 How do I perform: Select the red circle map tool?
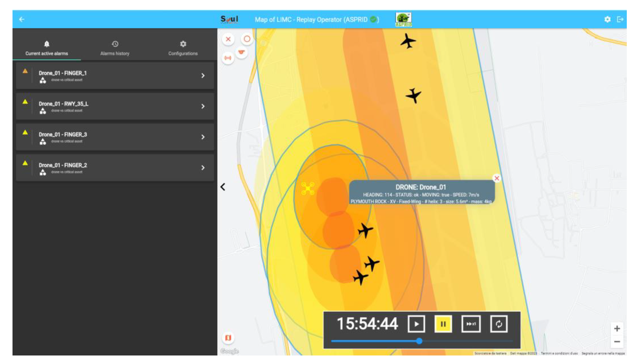coord(247,39)
